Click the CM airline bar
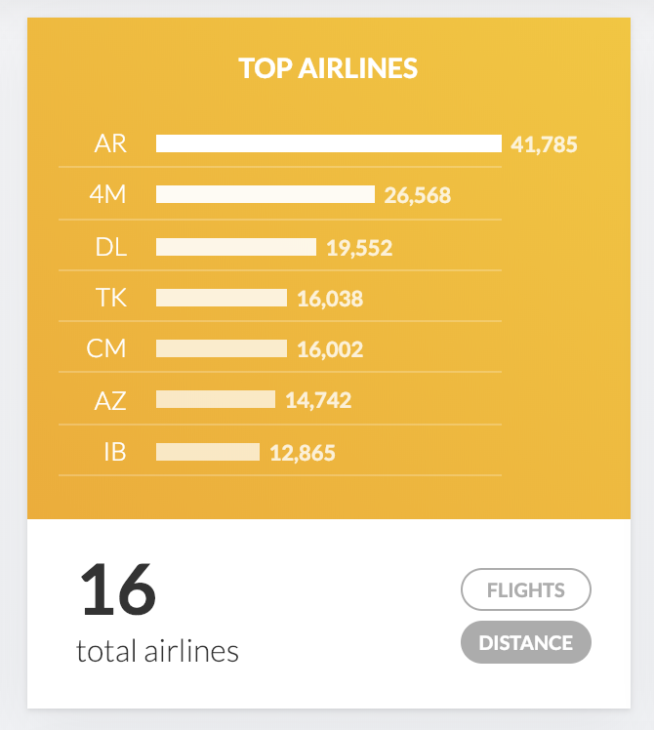Screen dimensions: 654x730 tap(221, 349)
